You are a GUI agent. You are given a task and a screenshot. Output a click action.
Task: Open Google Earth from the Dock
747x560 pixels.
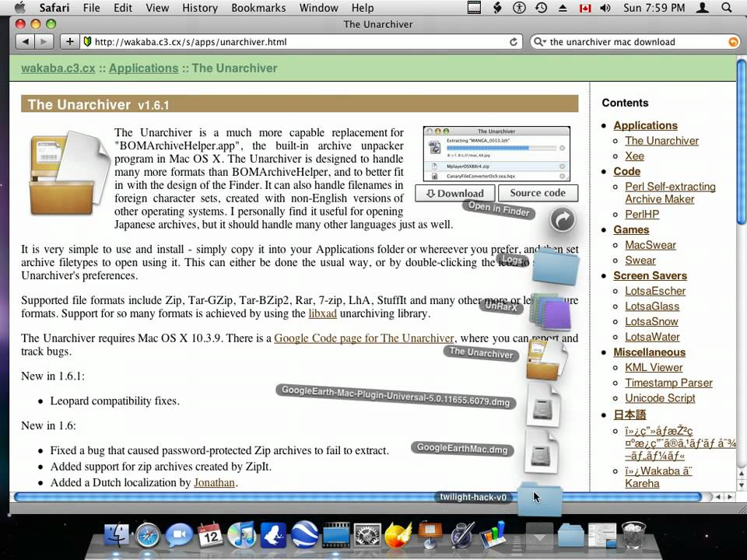pos(305,535)
